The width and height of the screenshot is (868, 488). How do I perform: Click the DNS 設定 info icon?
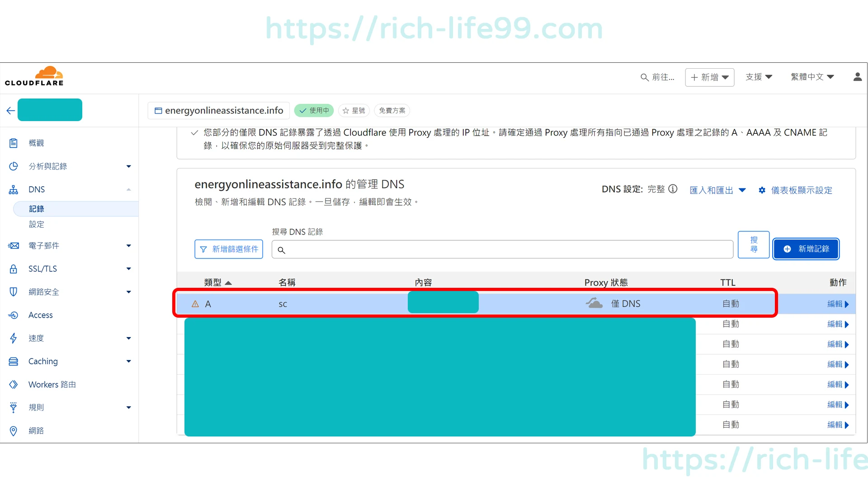[x=673, y=189]
